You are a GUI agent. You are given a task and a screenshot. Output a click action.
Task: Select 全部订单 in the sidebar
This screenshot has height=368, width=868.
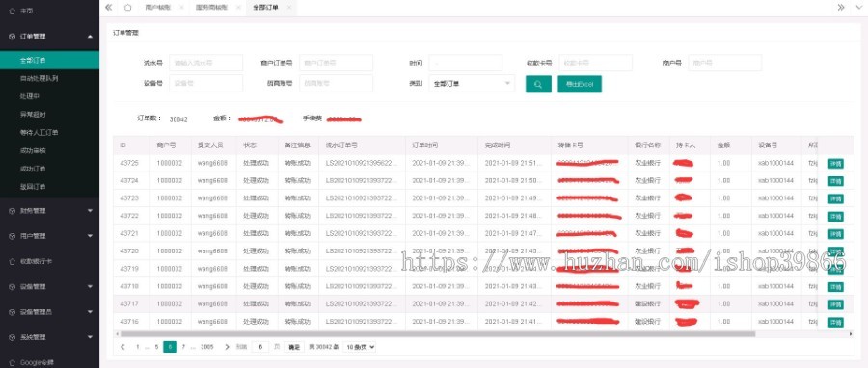(50, 61)
